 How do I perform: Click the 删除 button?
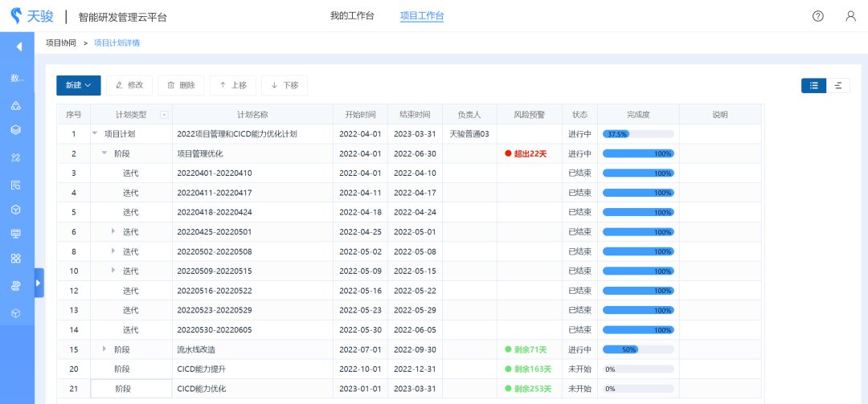(x=181, y=85)
